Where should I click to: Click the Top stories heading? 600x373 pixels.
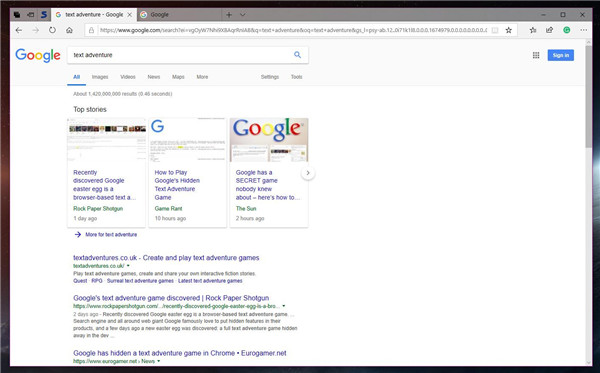pyautogui.click(x=90, y=109)
